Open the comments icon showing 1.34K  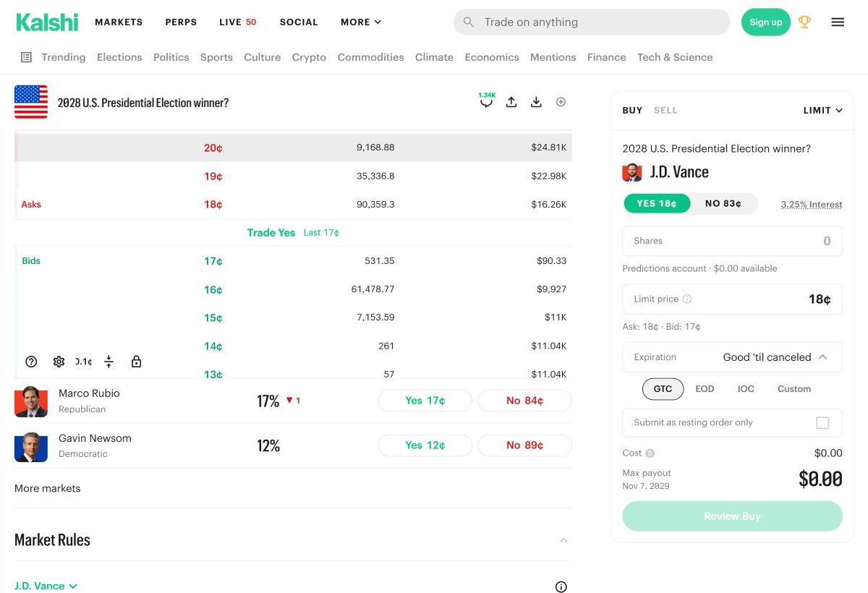[486, 101]
